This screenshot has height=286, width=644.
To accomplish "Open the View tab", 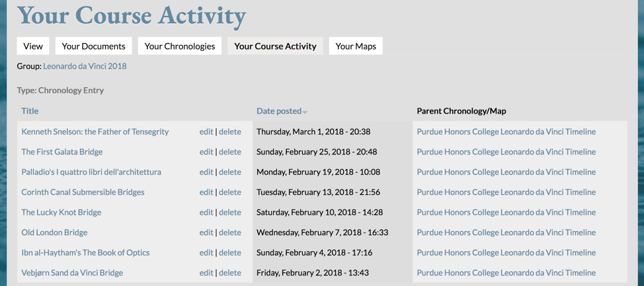I will tap(33, 46).
